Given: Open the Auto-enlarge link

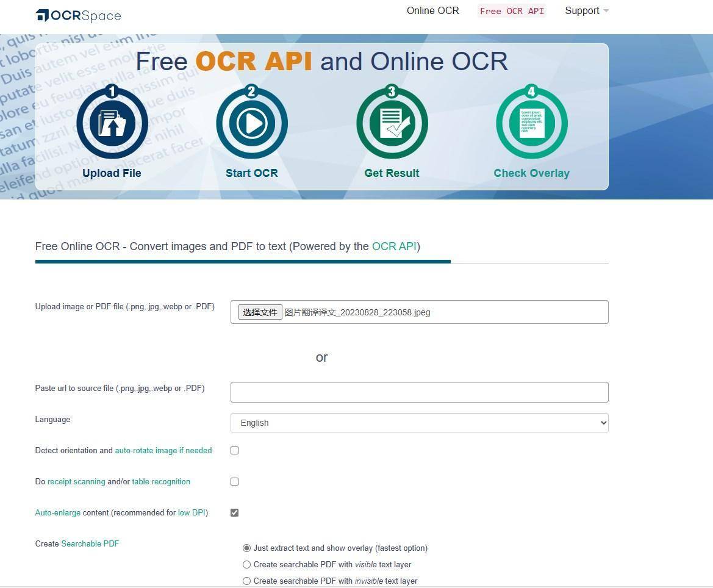Looking at the screenshot, I should [x=58, y=512].
